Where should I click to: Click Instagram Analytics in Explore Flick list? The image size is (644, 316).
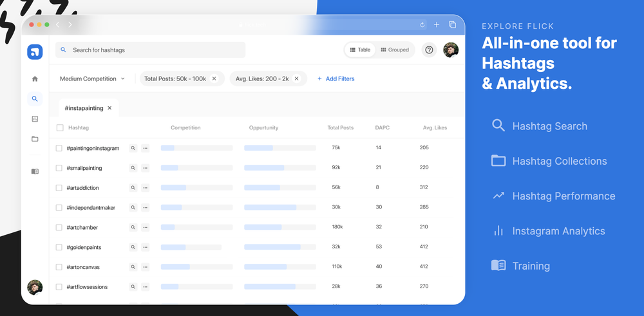tap(549, 230)
